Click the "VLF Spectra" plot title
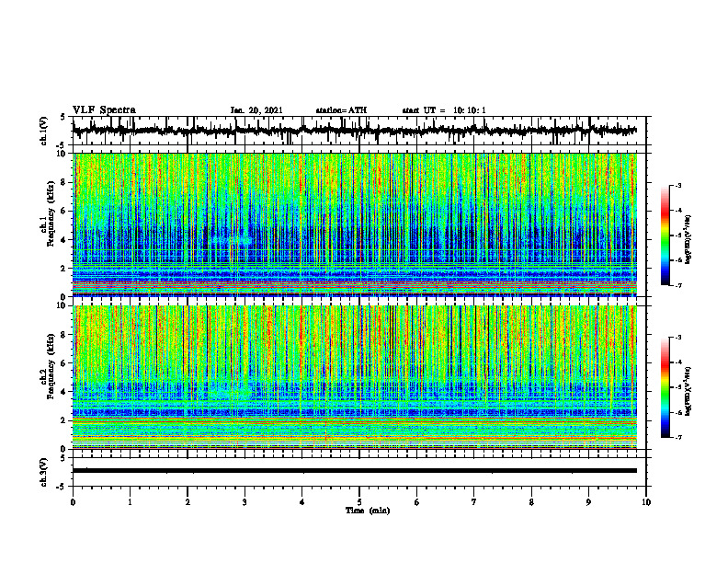728x563 pixels. point(104,110)
